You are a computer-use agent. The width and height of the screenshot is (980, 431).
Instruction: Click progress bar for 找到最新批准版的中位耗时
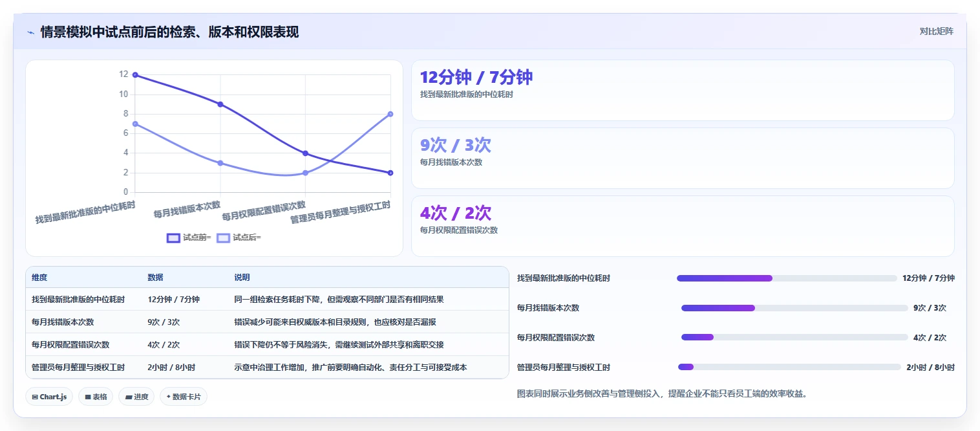point(787,278)
